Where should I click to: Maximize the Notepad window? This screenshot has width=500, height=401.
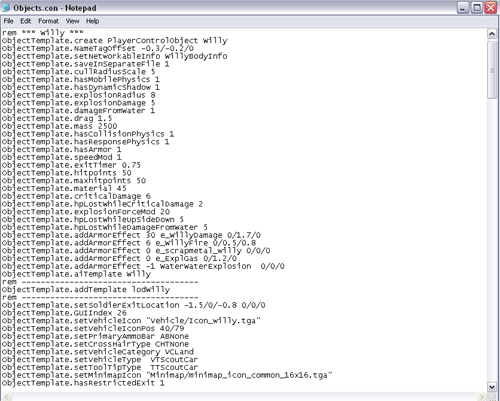click(477, 8)
